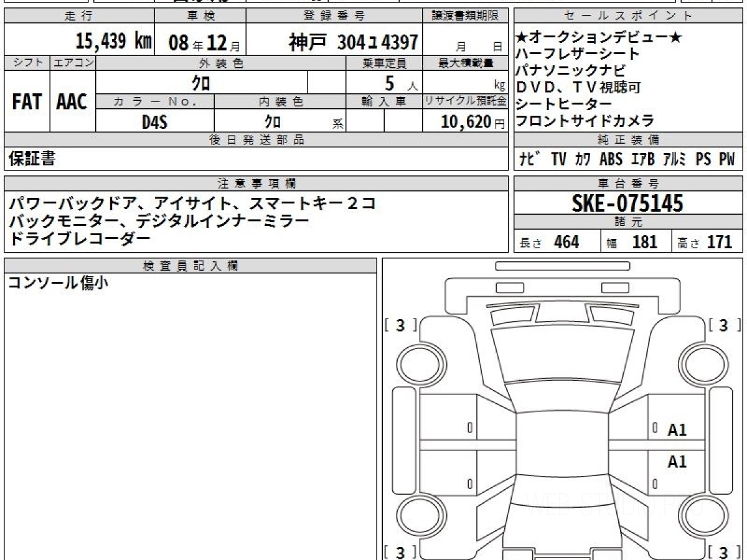Select recycle deposit amount 10,620円
This screenshot has width=747, height=560.
tap(472, 123)
